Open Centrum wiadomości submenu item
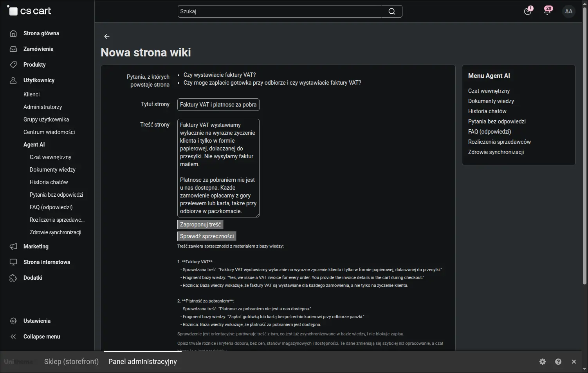 [49, 132]
